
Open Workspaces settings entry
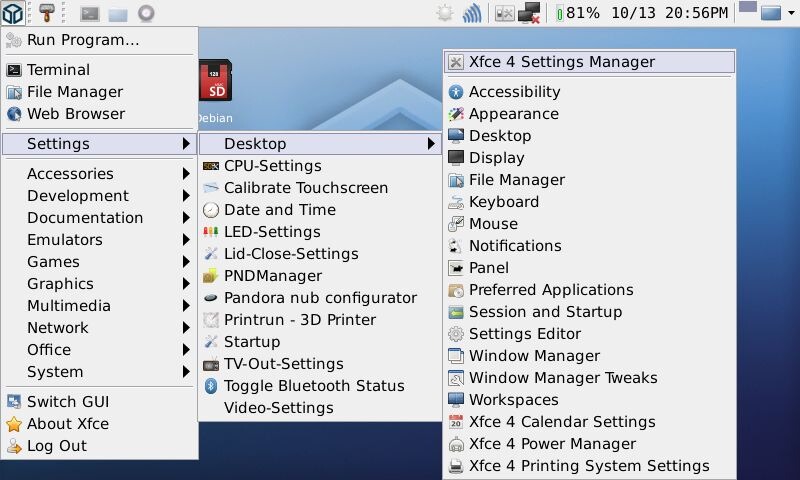coord(589,400)
